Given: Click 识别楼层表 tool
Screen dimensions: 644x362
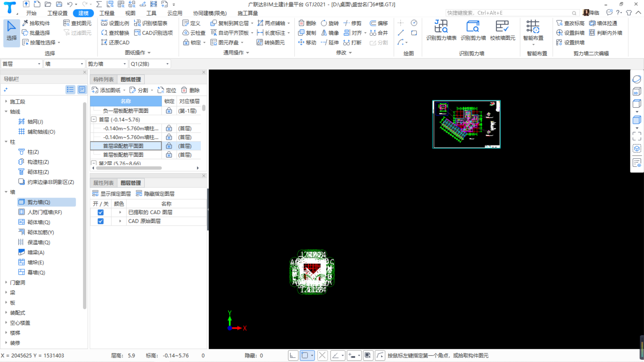Looking at the screenshot, I should pos(151,23).
